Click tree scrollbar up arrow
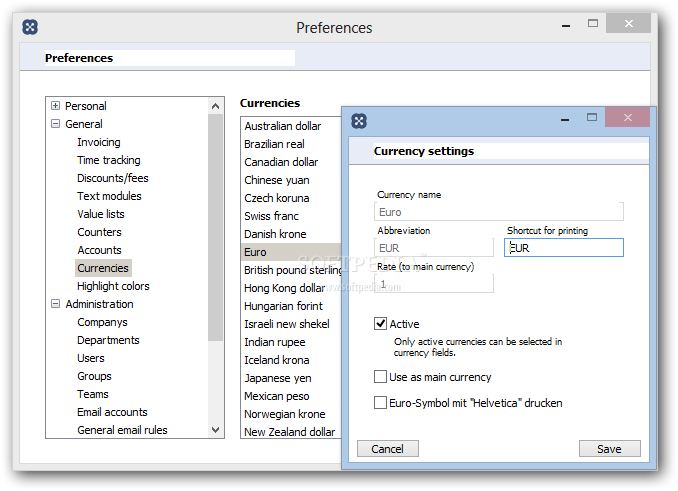 [215, 106]
